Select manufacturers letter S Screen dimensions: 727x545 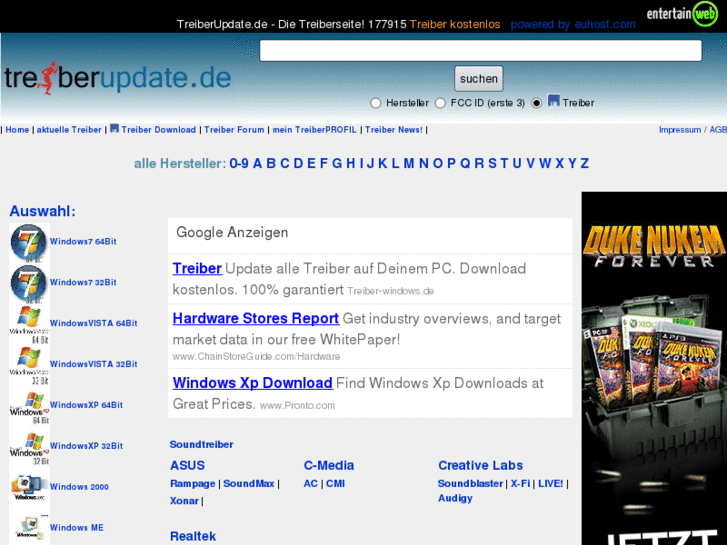pyautogui.click(x=492, y=163)
